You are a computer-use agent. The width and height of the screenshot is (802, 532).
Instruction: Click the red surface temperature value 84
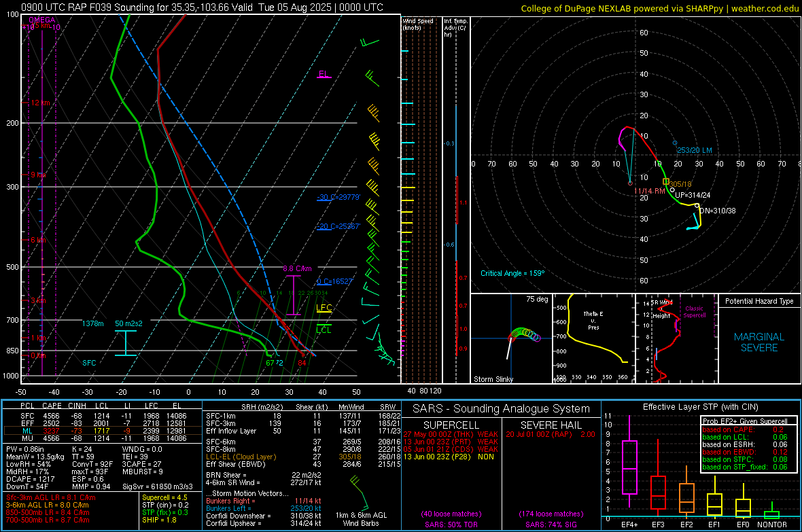[x=302, y=363]
